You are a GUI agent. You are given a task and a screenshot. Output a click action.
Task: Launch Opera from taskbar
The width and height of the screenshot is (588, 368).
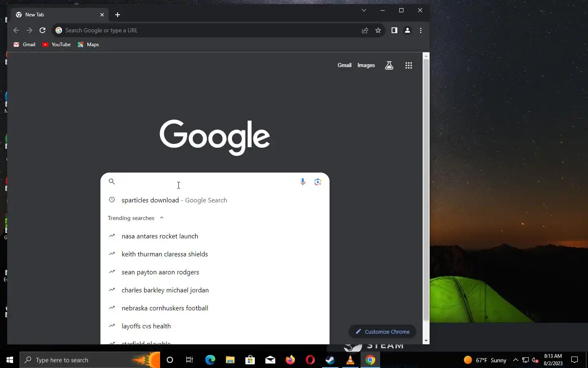(310, 360)
